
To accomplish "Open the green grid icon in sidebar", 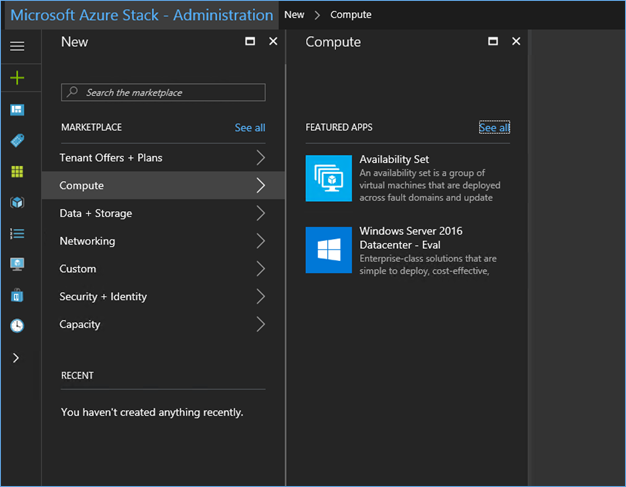I will coord(17,172).
